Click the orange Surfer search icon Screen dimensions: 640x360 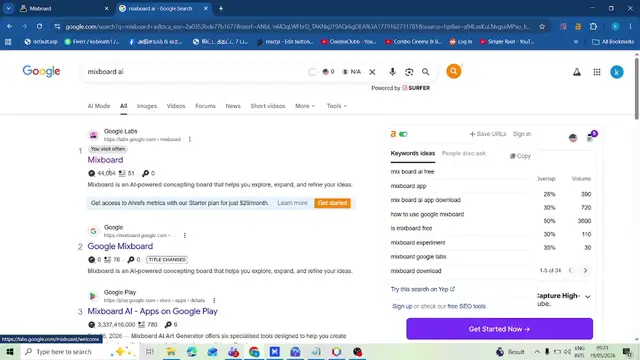click(x=453, y=71)
